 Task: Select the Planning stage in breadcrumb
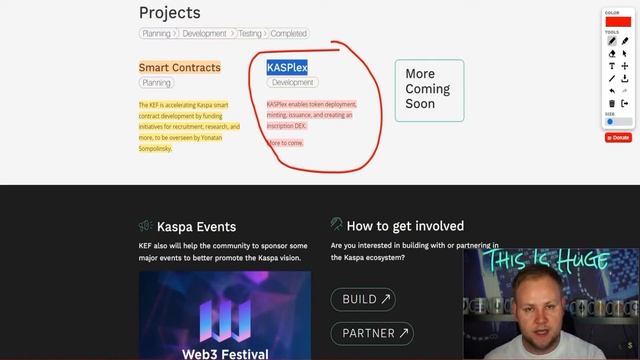(x=157, y=33)
